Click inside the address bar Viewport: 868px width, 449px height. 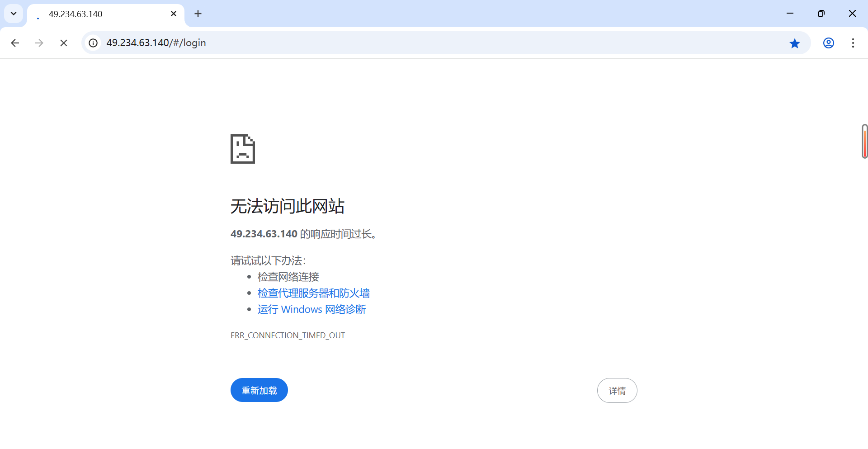pos(316,43)
